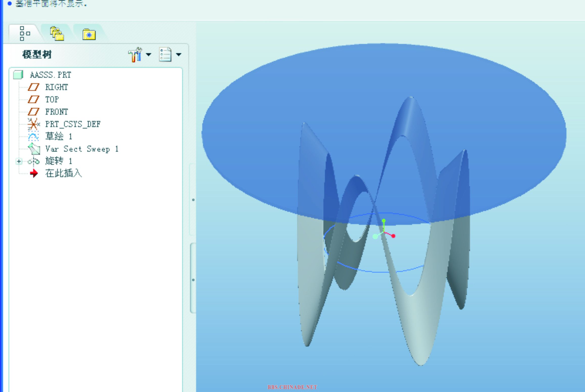The width and height of the screenshot is (585, 392).
Task: Select the Var Sect Sweep 1 icon
Action: pyautogui.click(x=34, y=149)
